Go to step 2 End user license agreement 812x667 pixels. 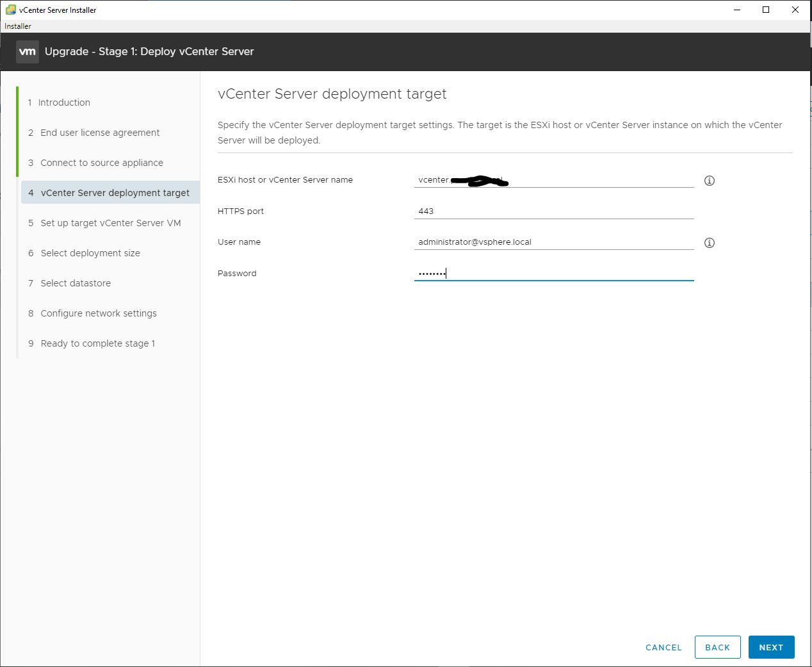point(93,133)
